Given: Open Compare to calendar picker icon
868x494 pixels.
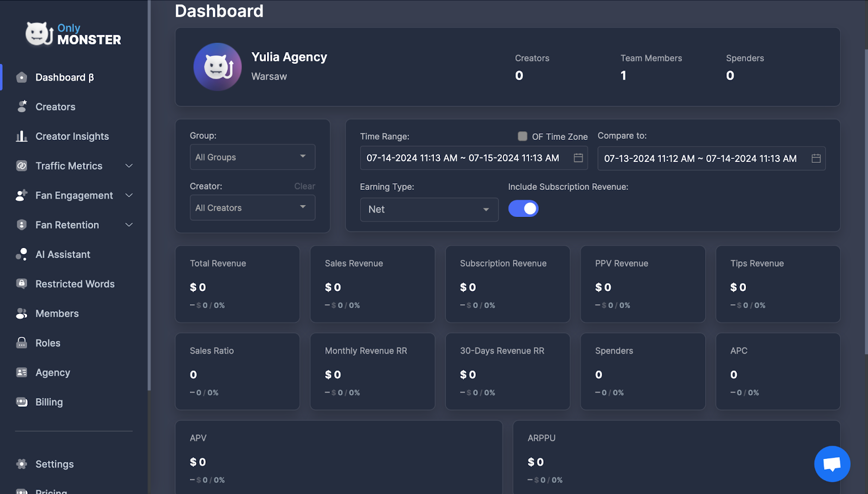Looking at the screenshot, I should click(816, 158).
